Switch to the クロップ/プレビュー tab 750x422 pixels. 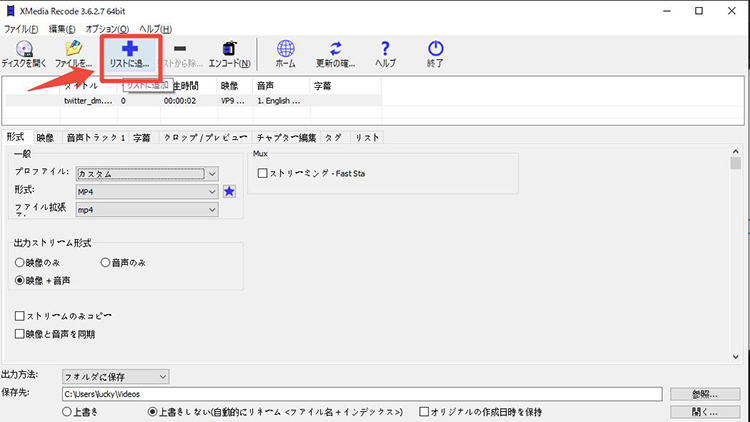[x=206, y=138]
